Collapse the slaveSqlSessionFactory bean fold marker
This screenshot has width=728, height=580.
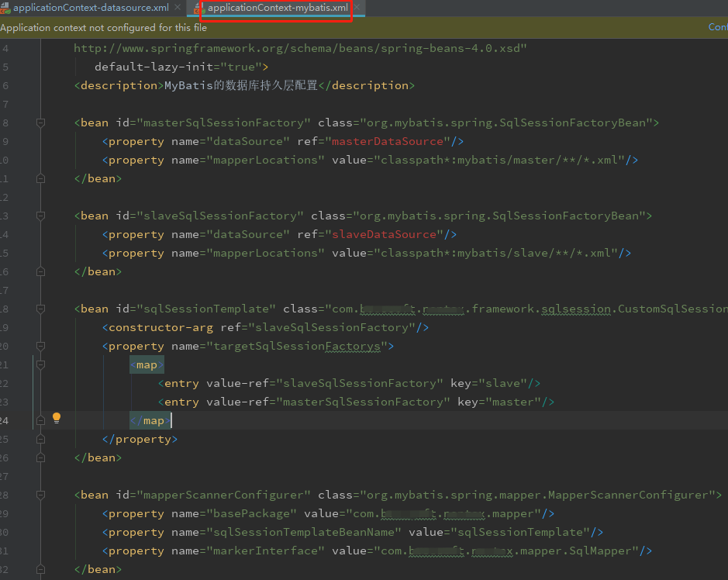coord(40,216)
